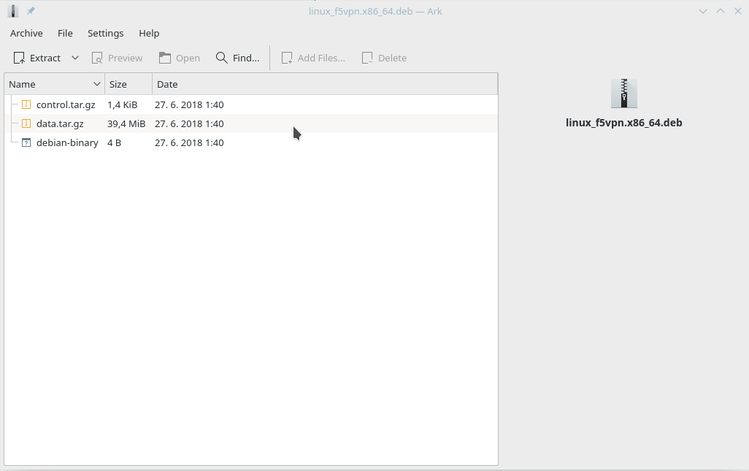
Task: Click the Open toolbar button
Action: [x=179, y=58]
